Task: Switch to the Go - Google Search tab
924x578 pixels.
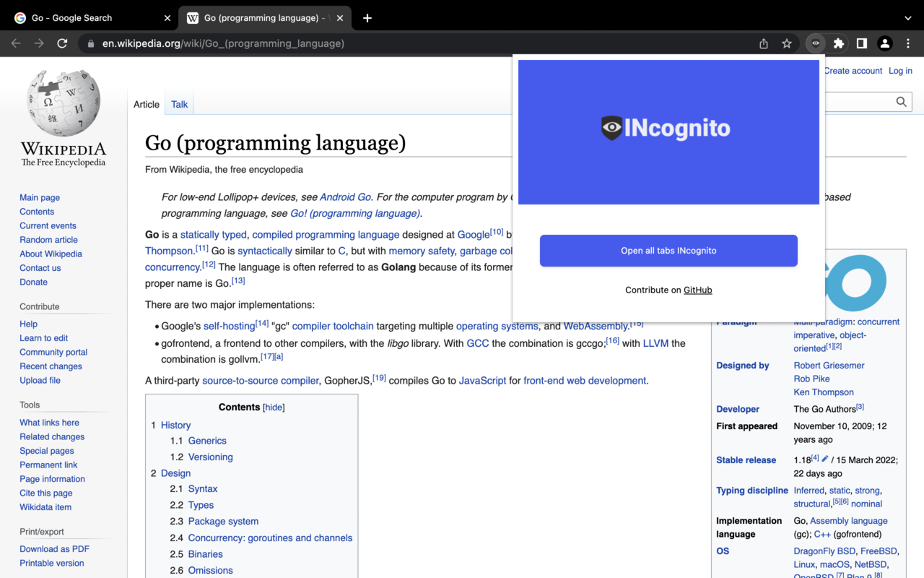Action: pos(91,18)
